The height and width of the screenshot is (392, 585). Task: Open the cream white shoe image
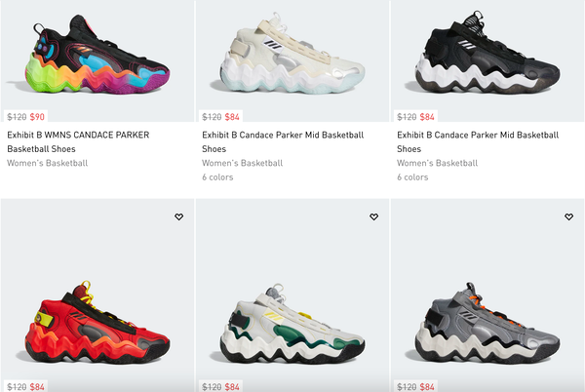(x=292, y=54)
